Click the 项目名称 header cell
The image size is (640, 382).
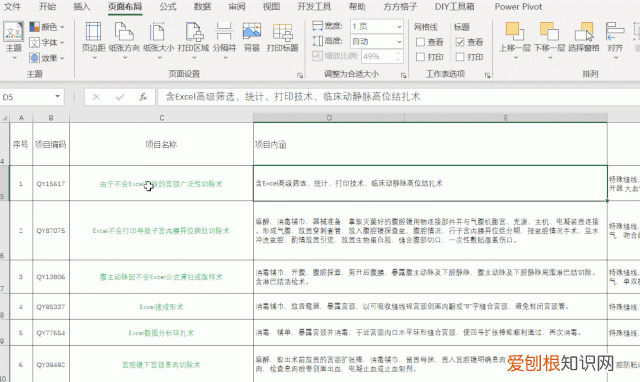162,144
